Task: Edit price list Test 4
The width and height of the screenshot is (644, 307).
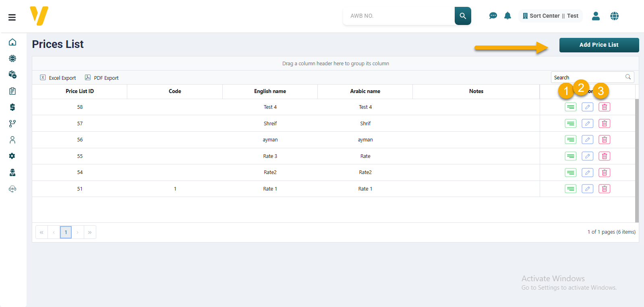Action: pyautogui.click(x=587, y=107)
